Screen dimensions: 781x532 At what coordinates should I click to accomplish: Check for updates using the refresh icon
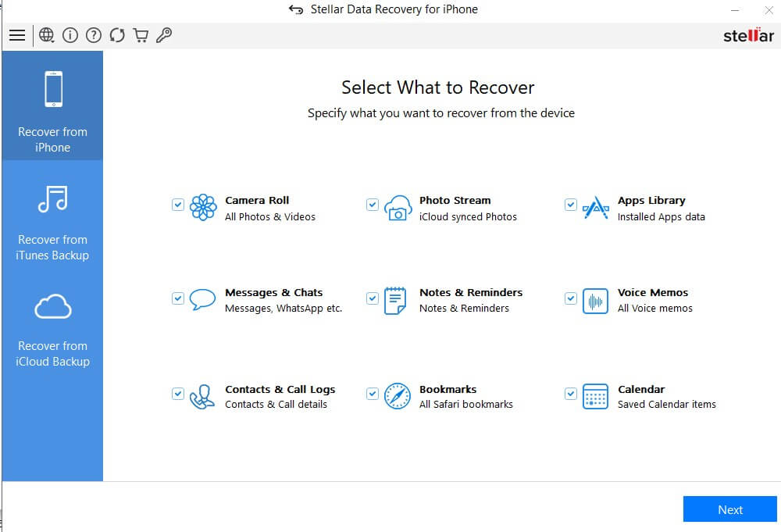117,35
